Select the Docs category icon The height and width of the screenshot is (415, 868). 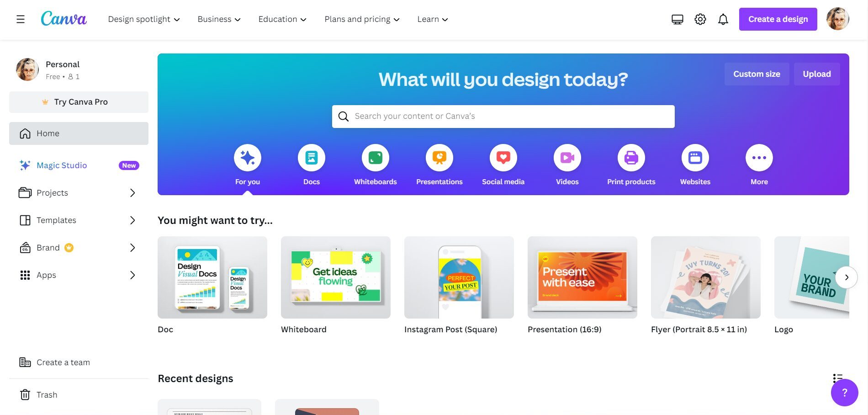(312, 158)
